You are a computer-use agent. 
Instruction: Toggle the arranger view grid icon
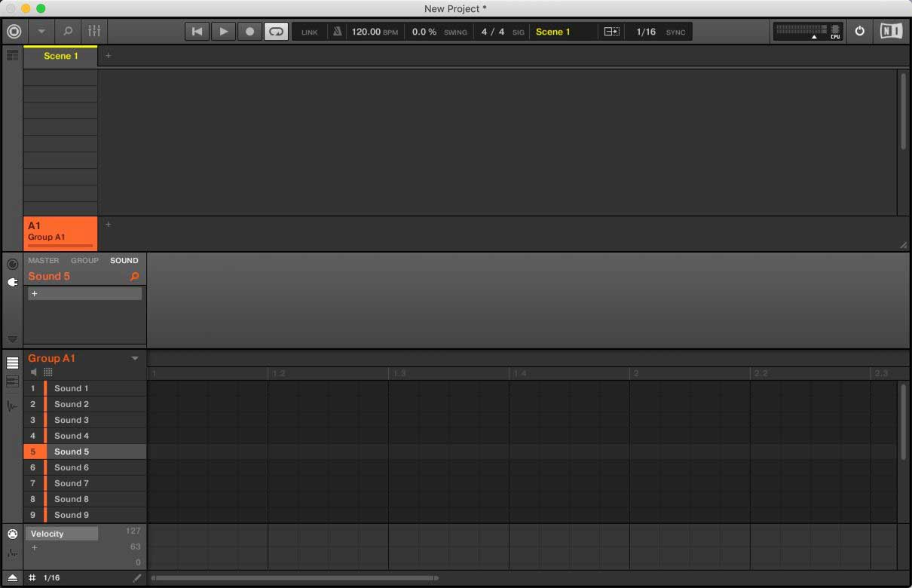click(12, 55)
